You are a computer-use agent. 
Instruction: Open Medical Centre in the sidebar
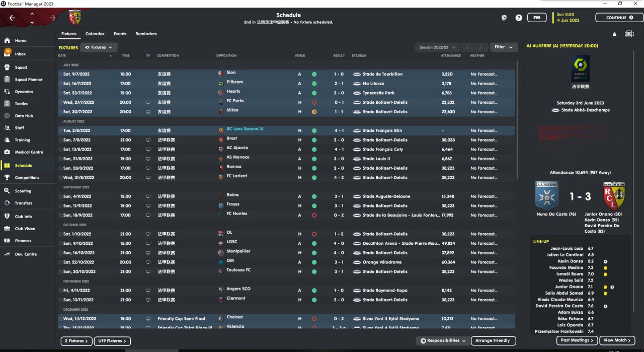[28, 152]
